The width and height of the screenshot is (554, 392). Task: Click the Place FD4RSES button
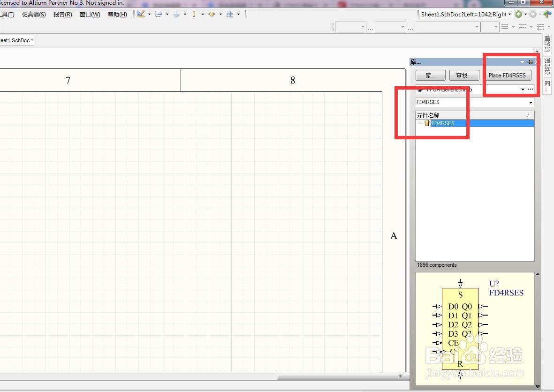[x=507, y=75]
